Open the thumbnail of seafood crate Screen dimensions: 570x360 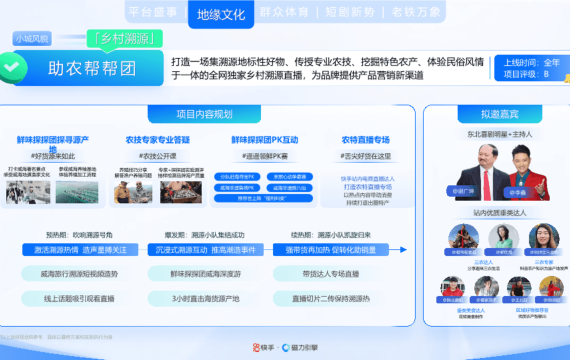(x=181, y=192)
